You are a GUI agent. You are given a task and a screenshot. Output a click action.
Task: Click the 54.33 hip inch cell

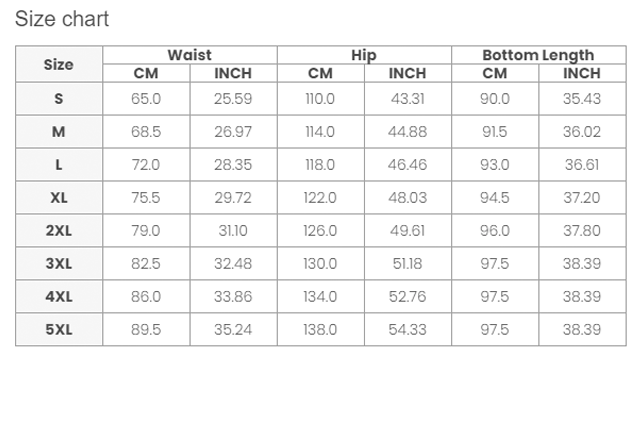[407, 329]
